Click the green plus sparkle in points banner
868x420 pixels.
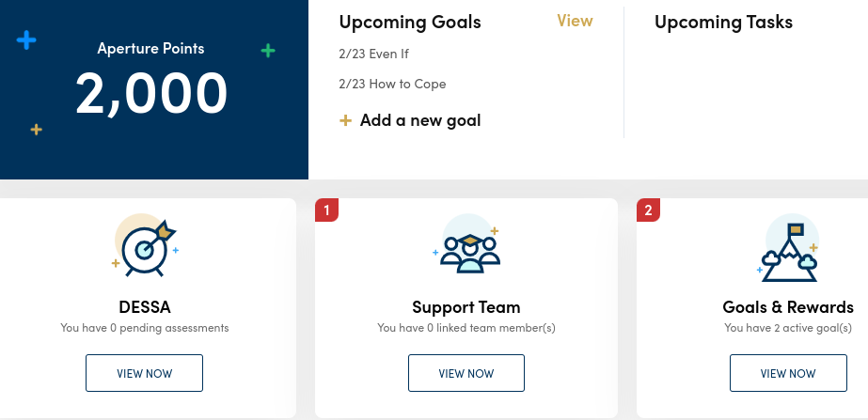coord(268,51)
